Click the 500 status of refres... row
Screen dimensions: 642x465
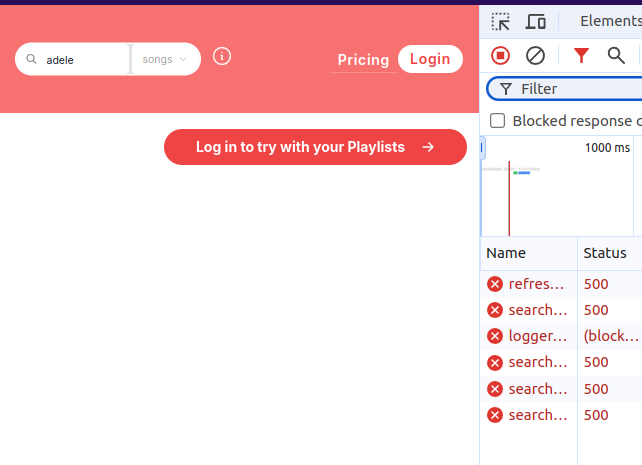coord(596,284)
